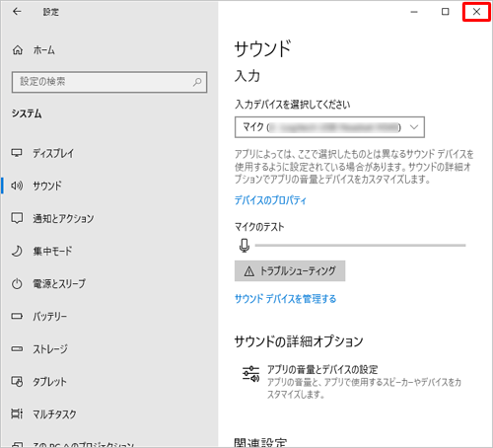Viewport: 493px width, 448px height.
Task: Click the マイクのテスト level bar
Action: [360, 246]
